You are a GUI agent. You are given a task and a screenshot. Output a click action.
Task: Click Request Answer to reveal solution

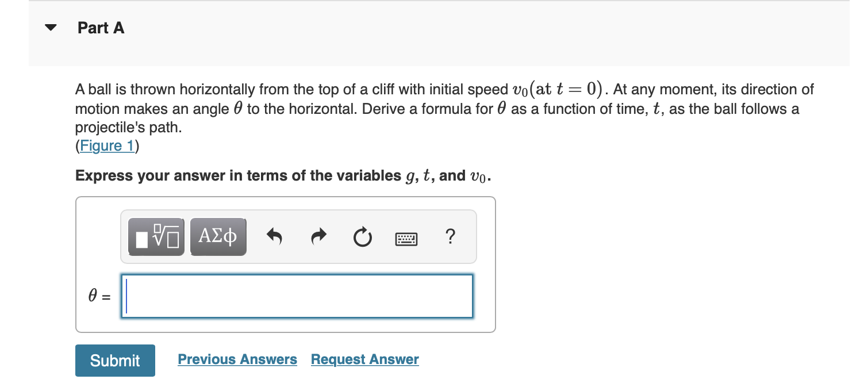click(364, 359)
